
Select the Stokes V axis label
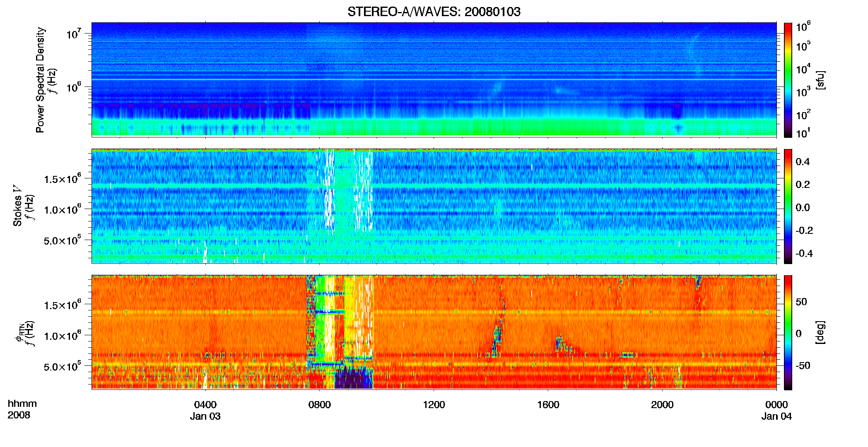click(x=18, y=206)
